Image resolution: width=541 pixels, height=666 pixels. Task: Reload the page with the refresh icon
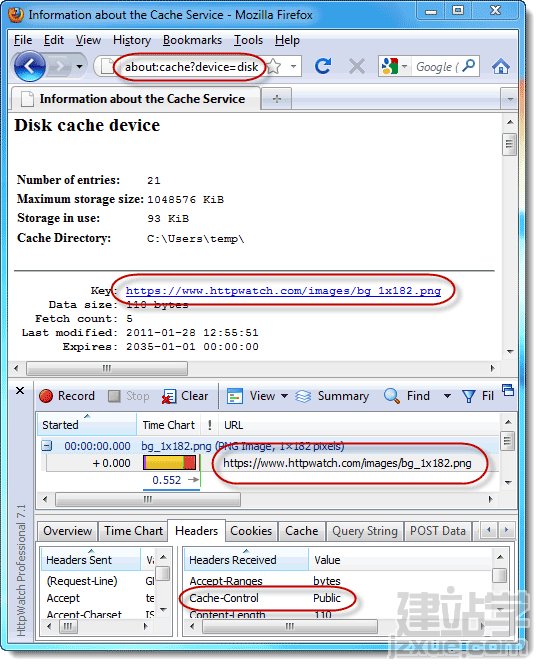(324, 66)
